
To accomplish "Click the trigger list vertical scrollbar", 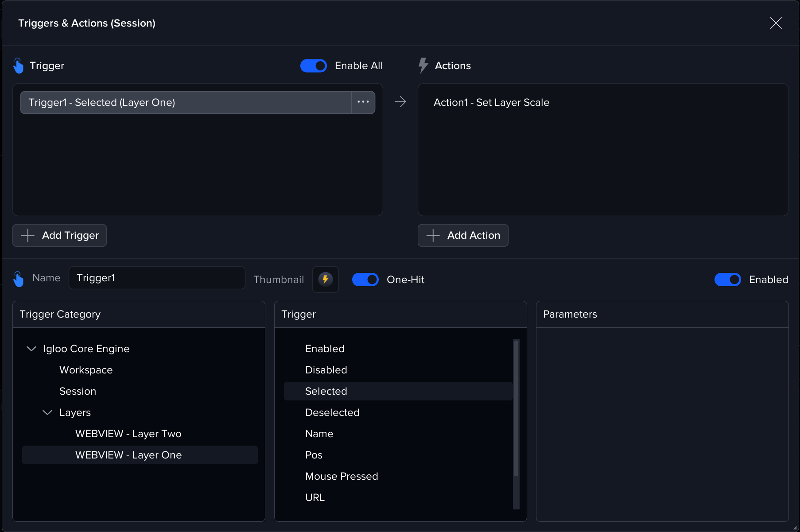I will (x=516, y=408).
